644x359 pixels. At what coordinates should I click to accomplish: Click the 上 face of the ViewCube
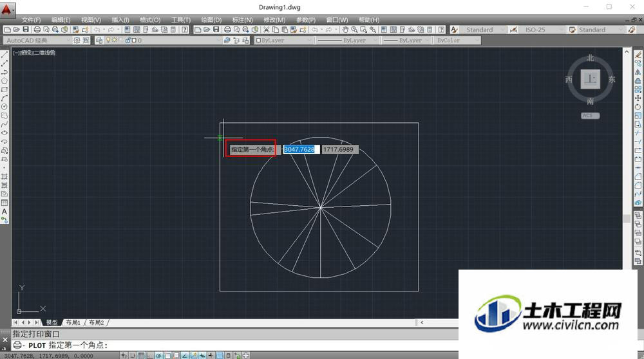pyautogui.click(x=590, y=78)
